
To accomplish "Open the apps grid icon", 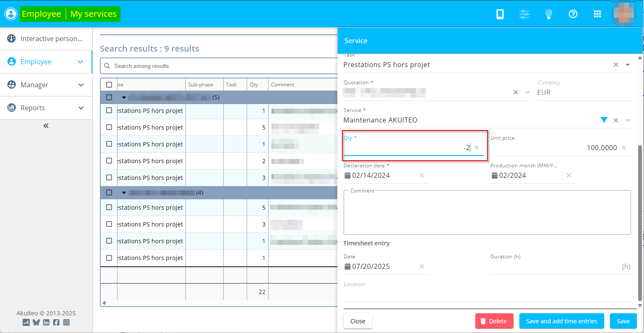I will [x=597, y=14].
